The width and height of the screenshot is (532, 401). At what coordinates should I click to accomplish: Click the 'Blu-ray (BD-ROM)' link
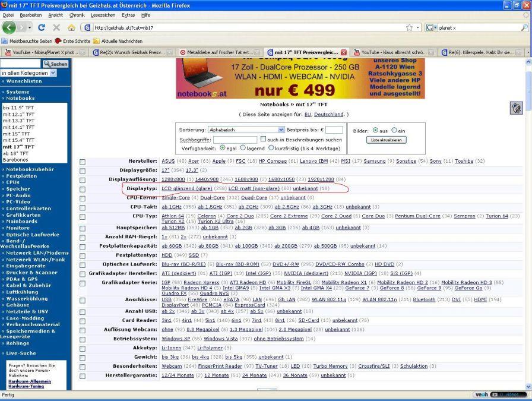[237, 264]
